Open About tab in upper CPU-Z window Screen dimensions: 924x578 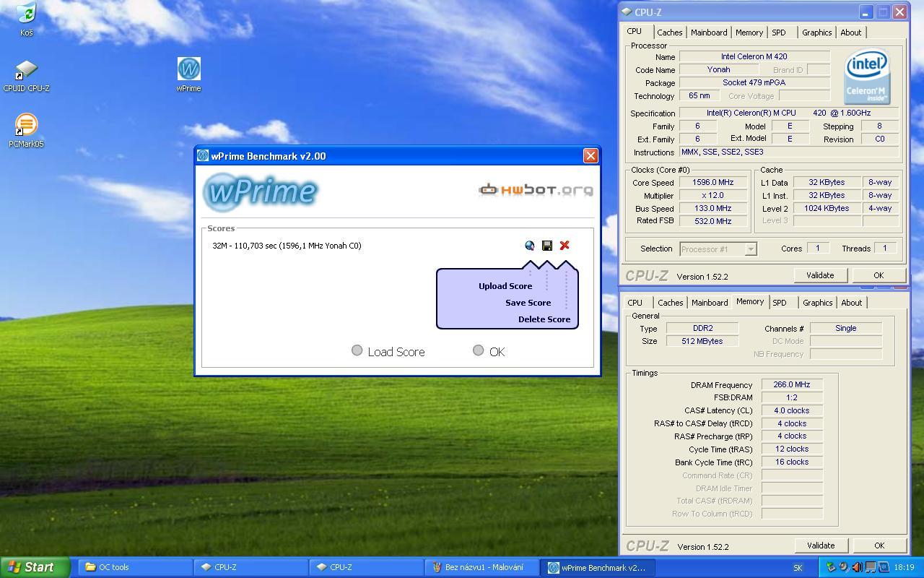click(851, 33)
